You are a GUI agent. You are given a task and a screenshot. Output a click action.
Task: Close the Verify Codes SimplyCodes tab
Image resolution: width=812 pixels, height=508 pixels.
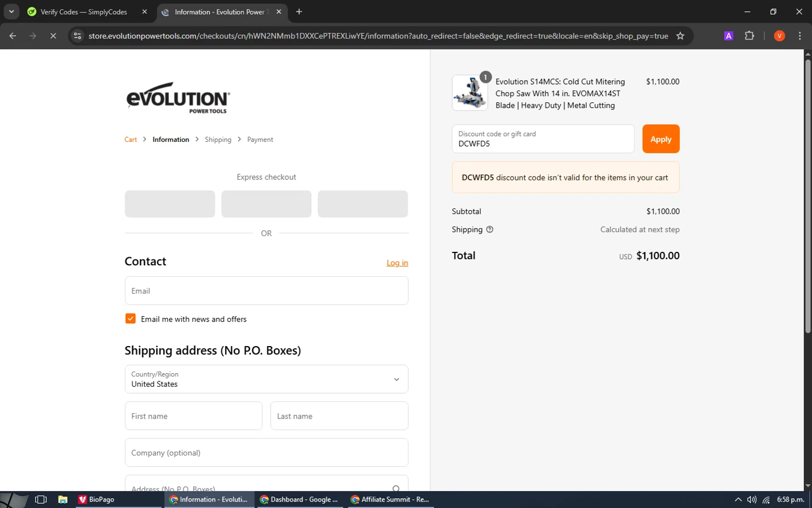[x=145, y=11]
